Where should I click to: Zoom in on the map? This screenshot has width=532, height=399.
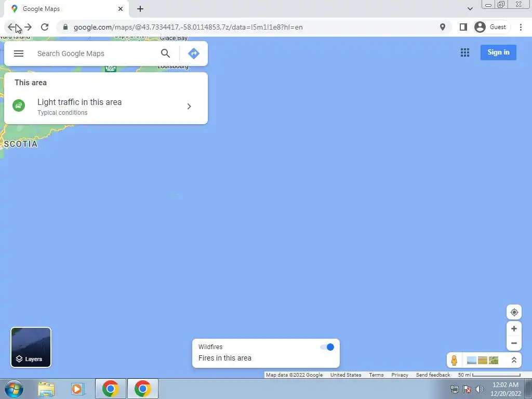514,328
